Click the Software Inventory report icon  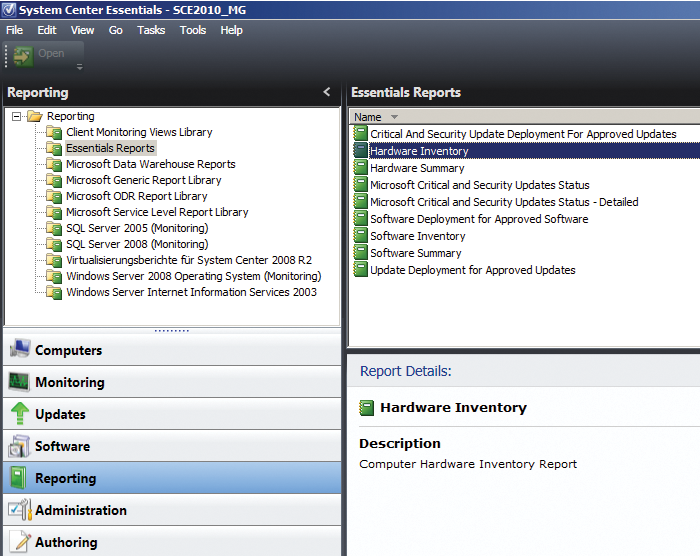360,236
